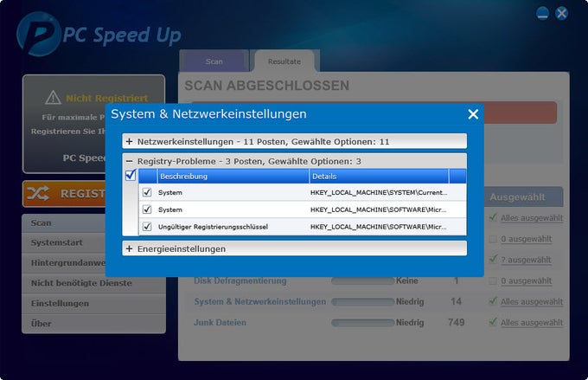Uncheck the System entry with SOFTWARE\Micr path
This screenshot has height=380, width=588.
pos(147,209)
